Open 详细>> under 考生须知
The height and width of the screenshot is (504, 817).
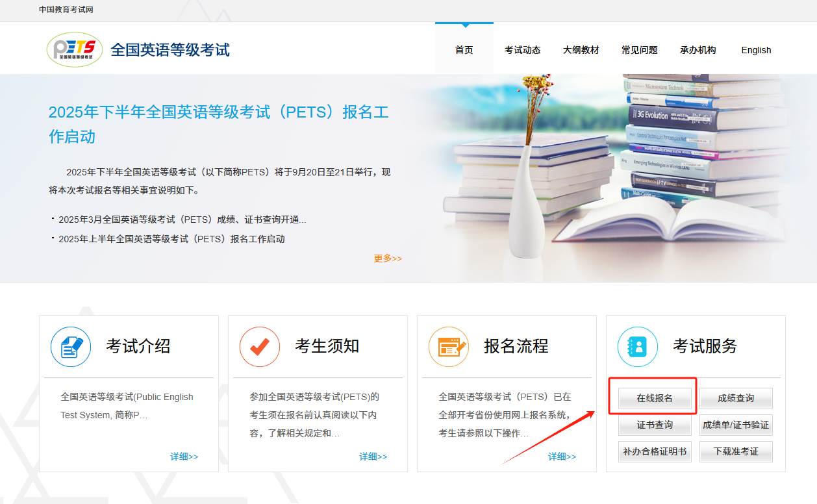click(373, 457)
